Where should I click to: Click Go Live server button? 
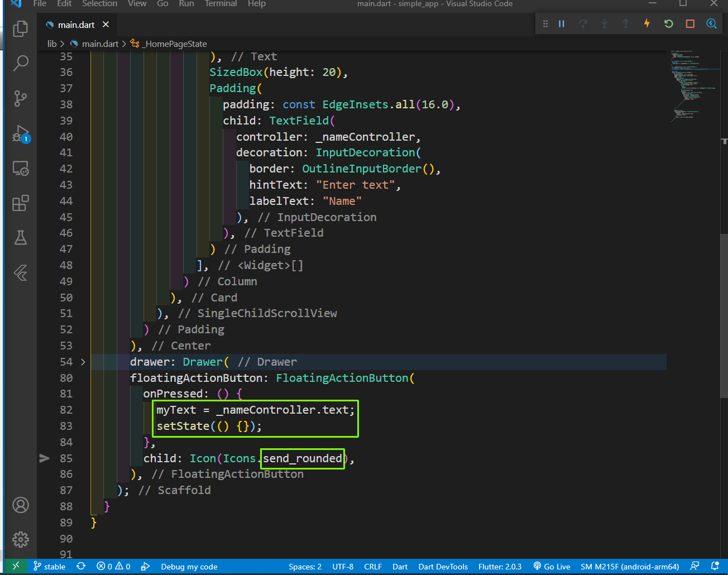click(552, 566)
